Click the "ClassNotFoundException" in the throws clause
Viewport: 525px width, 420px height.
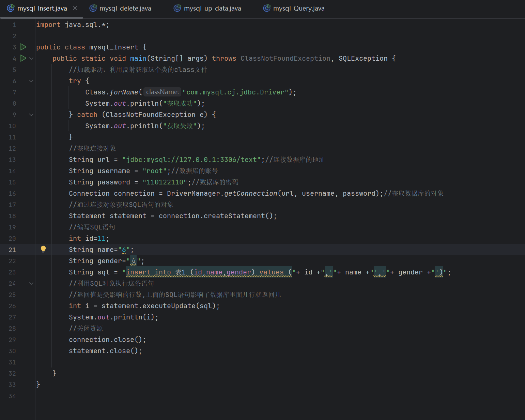(x=285, y=59)
